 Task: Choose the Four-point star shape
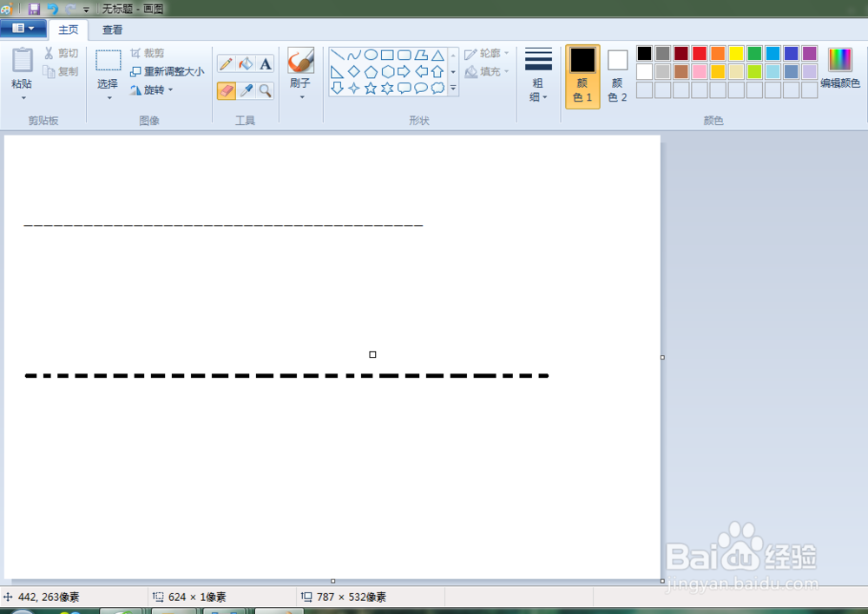tap(354, 88)
